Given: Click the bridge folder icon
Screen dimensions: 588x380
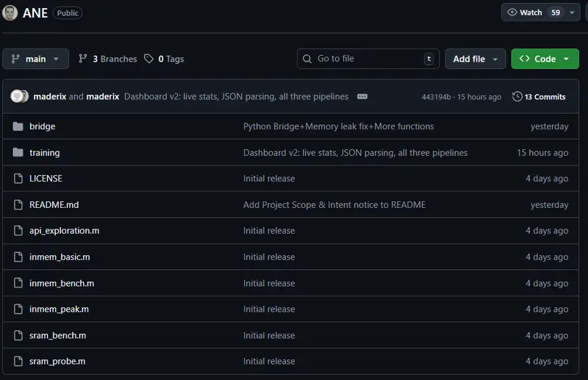Looking at the screenshot, I should (x=18, y=126).
